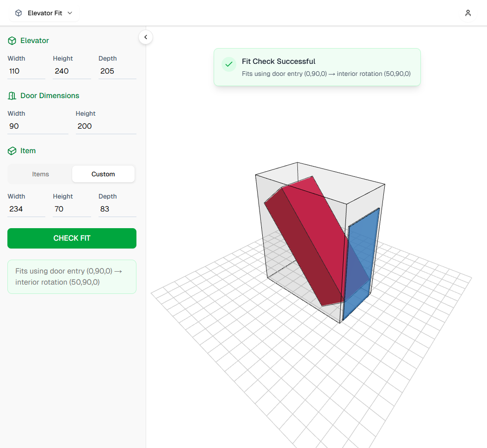This screenshot has height=448, width=487.
Task: Click the elevator Depth field showing 205
Action: (x=117, y=71)
